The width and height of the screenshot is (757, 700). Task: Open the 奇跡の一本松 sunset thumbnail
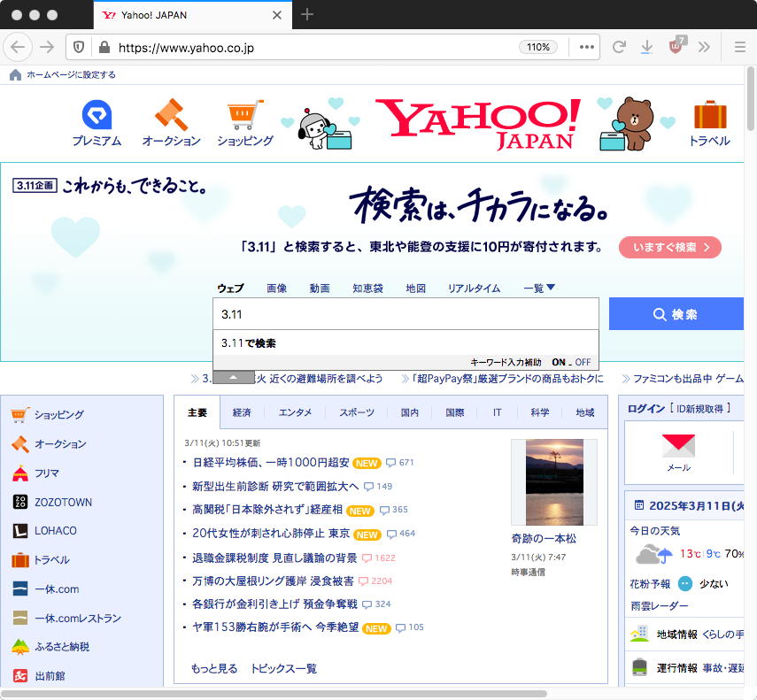coord(554,482)
